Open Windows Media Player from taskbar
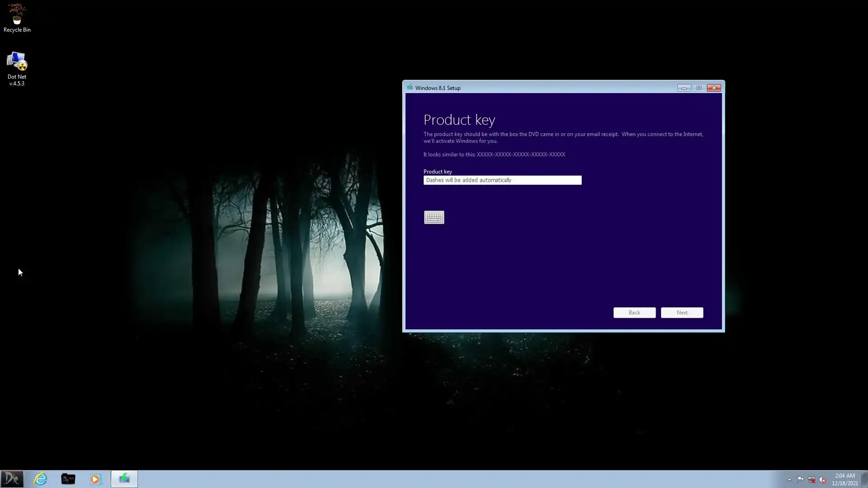The image size is (868, 488). (95, 479)
